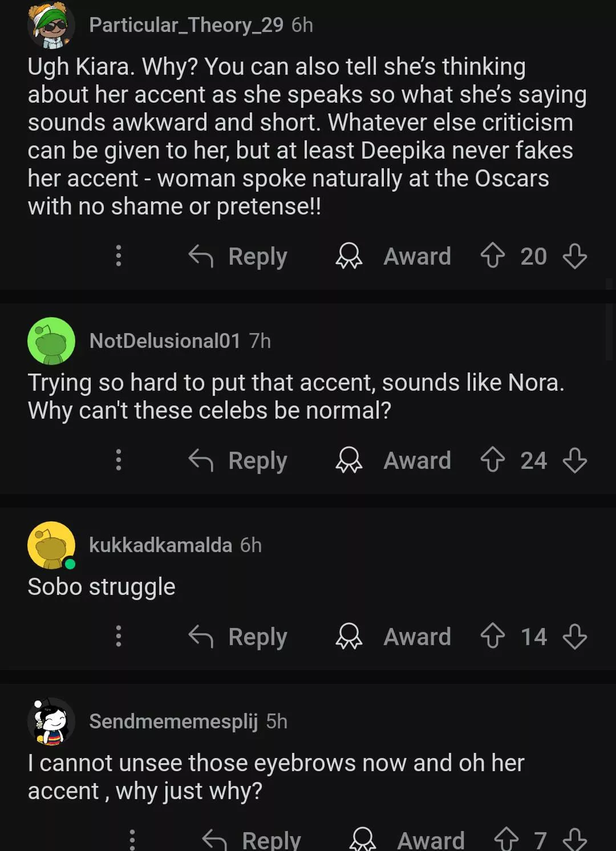Reply to the "Sobo struggle" comment
This screenshot has width=616, height=851.
click(x=238, y=637)
